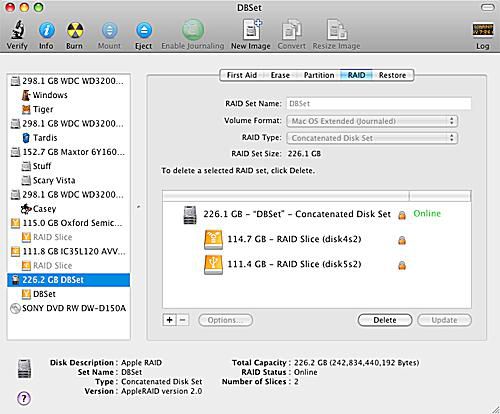The height and width of the screenshot is (414, 500).
Task: Eject the selected disk via Eject icon
Action: click(x=144, y=31)
